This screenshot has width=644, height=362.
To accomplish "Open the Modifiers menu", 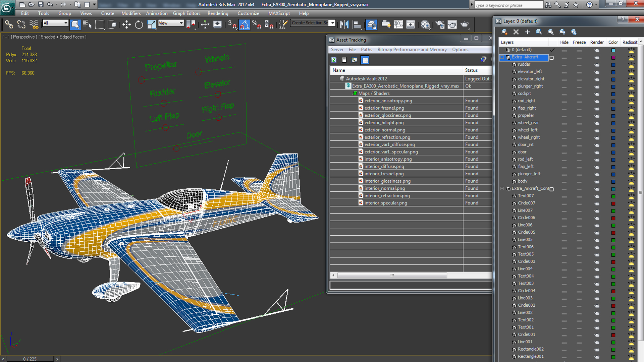I will click(131, 13).
